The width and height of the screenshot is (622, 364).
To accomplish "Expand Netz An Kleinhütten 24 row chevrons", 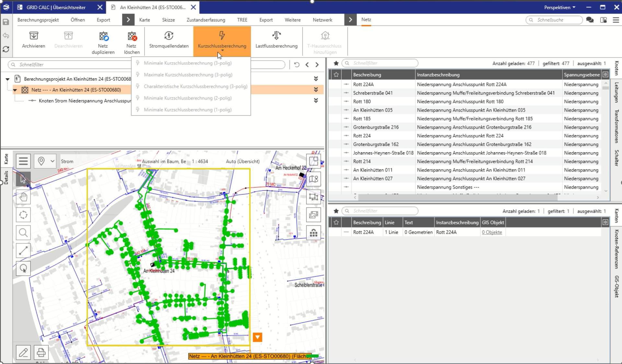I will [316, 90].
